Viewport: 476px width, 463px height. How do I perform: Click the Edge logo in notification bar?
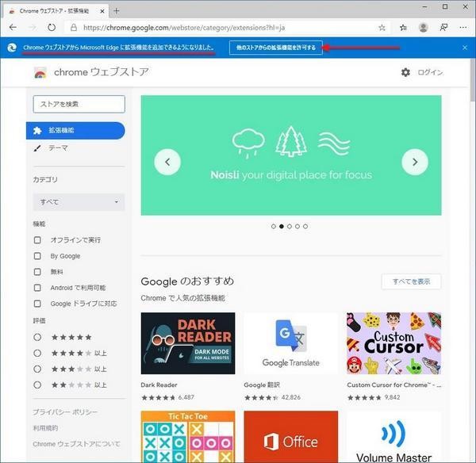click(x=12, y=48)
